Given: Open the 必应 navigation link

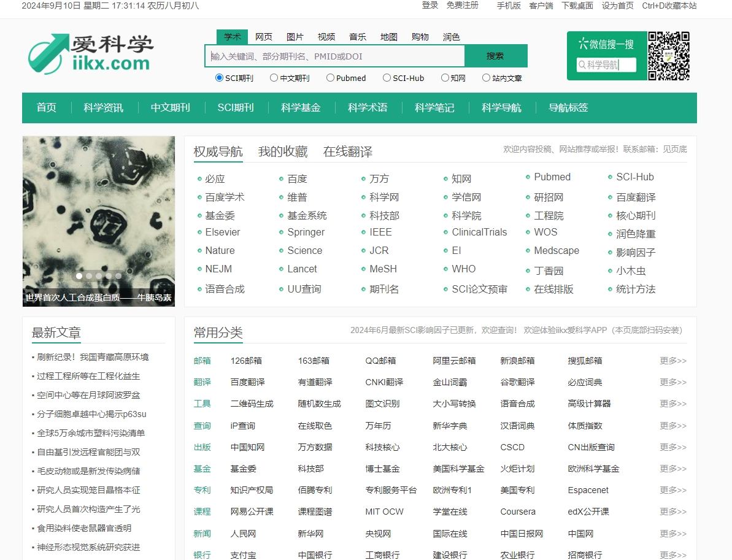Looking at the screenshot, I should point(215,178).
